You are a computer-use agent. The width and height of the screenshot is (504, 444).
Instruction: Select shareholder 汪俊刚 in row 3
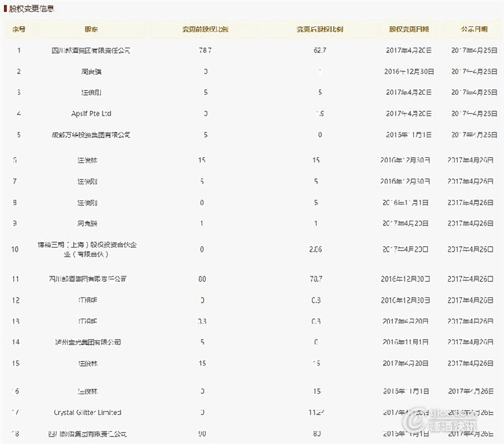[91, 93]
